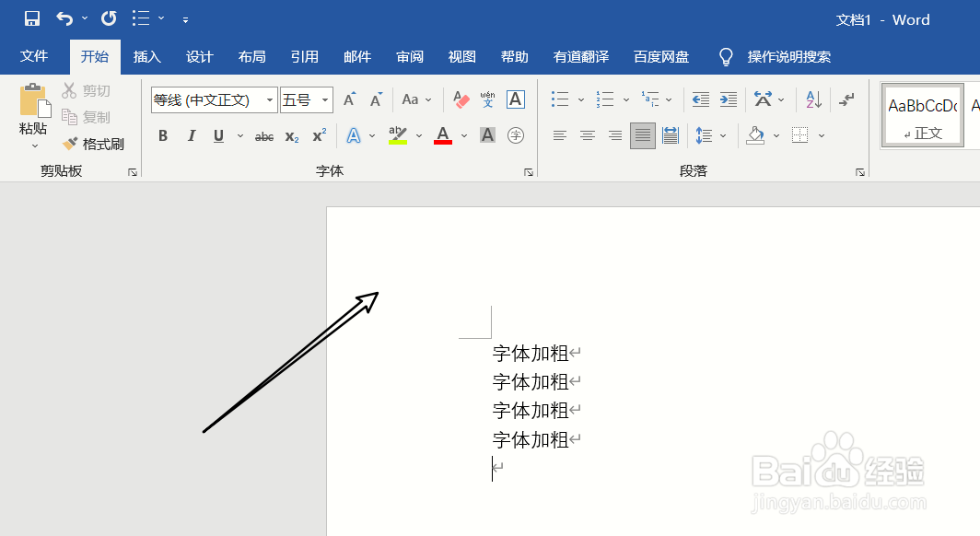Start a multilevel list
The width and height of the screenshot is (980, 536).
650,99
